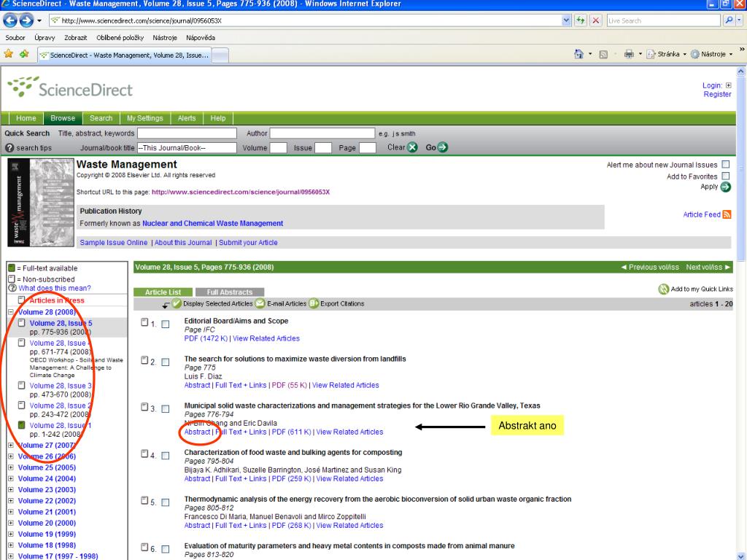Open Volume 28, Issue 1 in tree
Image resolution: width=747 pixels, height=560 pixels.
61,426
